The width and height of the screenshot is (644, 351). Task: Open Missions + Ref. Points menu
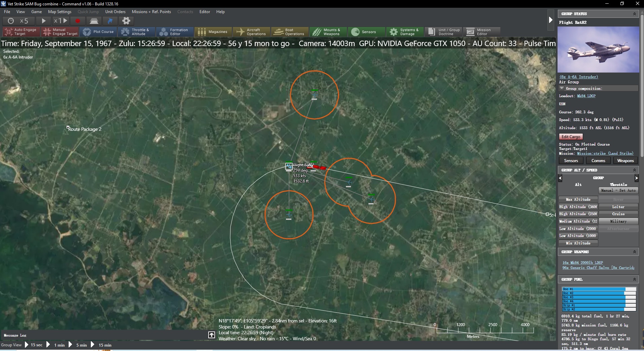[151, 12]
